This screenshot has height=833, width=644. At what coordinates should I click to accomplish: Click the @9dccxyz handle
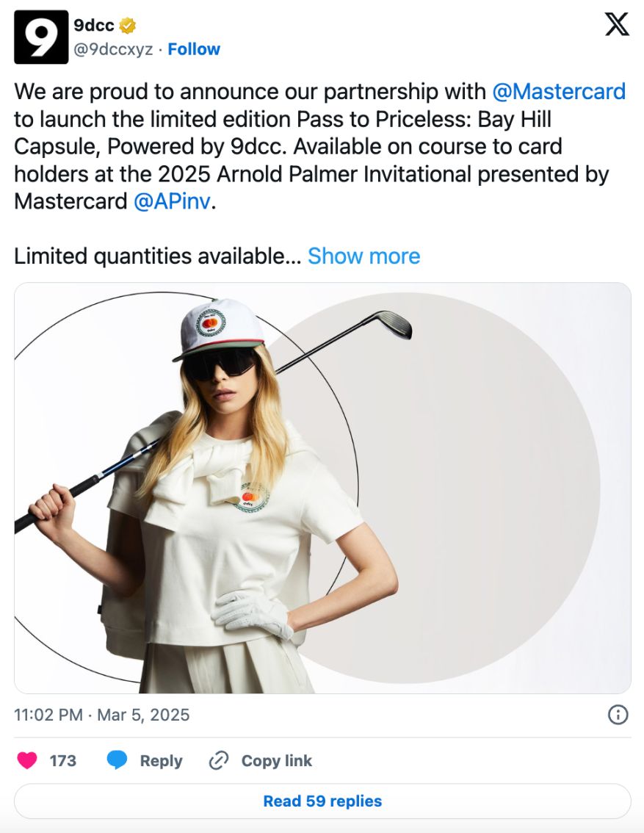coord(113,49)
